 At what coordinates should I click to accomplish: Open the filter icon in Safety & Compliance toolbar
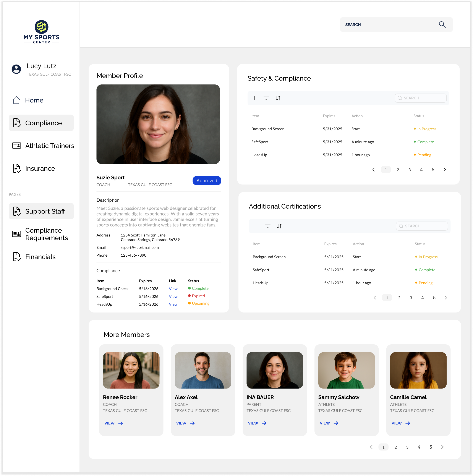point(266,98)
